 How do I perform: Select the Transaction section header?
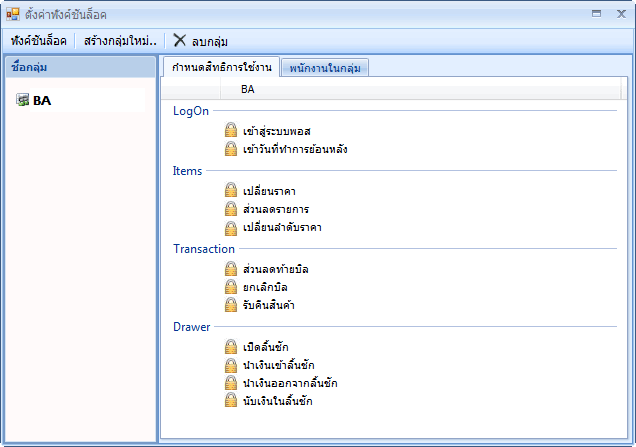pos(203,249)
